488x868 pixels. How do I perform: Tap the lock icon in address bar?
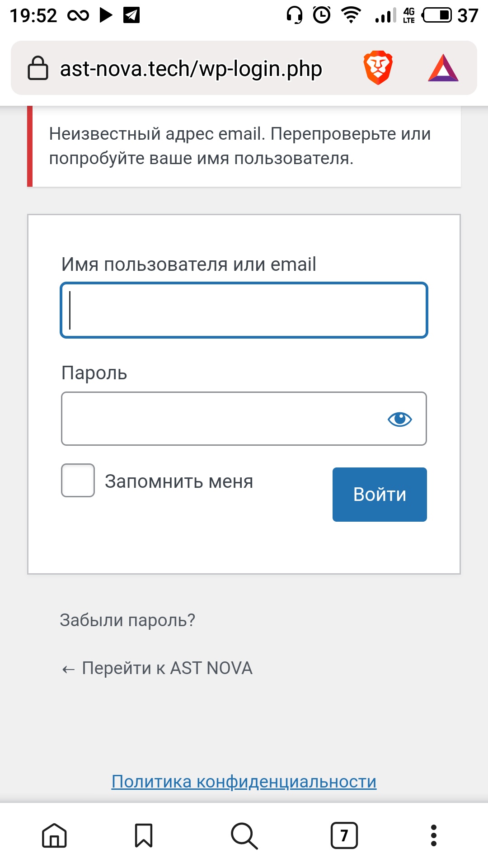(x=38, y=68)
